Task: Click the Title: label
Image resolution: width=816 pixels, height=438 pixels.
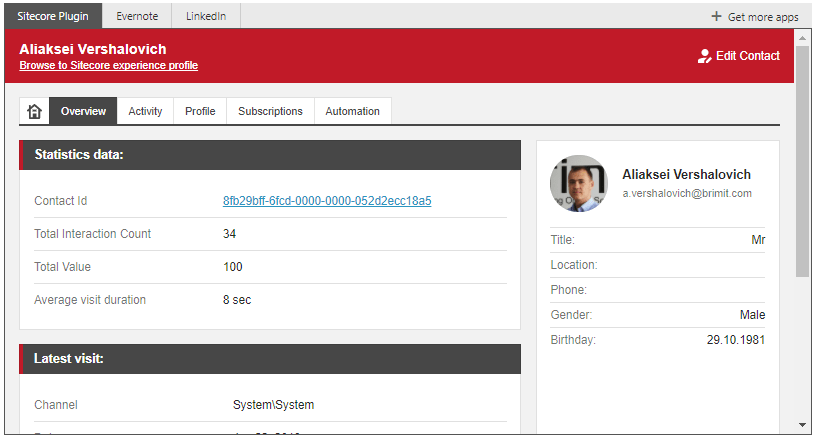Action: click(x=563, y=240)
